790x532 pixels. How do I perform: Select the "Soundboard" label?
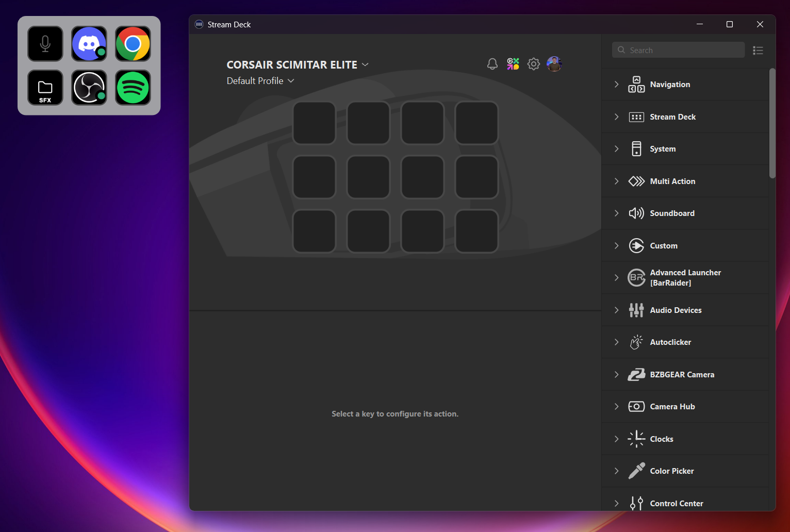(672, 213)
